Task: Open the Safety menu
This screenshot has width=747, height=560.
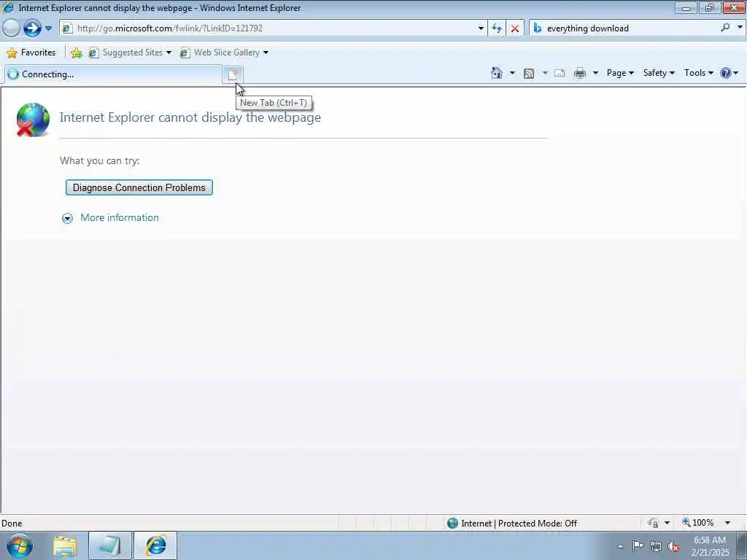Action: pos(659,73)
